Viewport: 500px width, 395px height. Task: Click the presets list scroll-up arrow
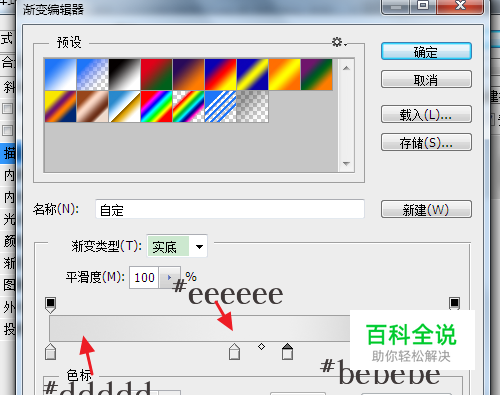pyautogui.click(x=346, y=68)
